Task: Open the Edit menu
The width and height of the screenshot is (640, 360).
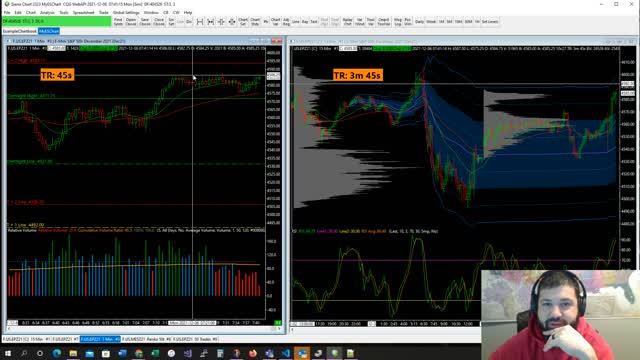Action: (x=18, y=13)
